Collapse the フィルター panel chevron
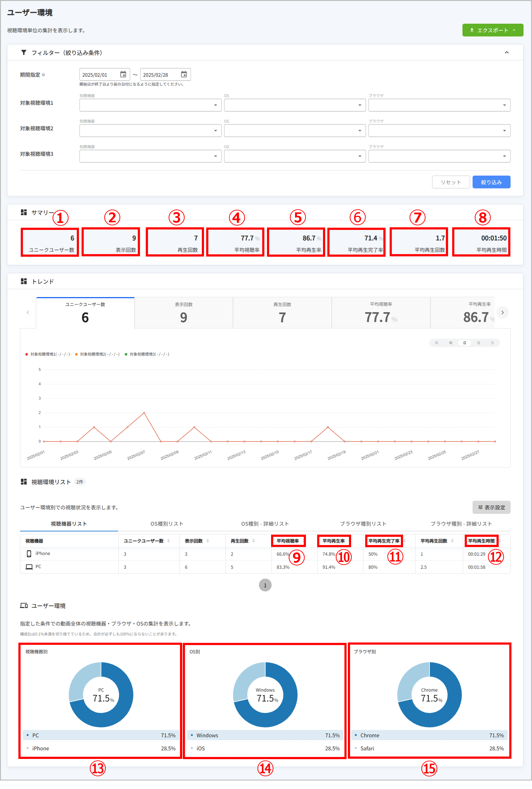This screenshot has height=789, width=532. click(x=506, y=53)
